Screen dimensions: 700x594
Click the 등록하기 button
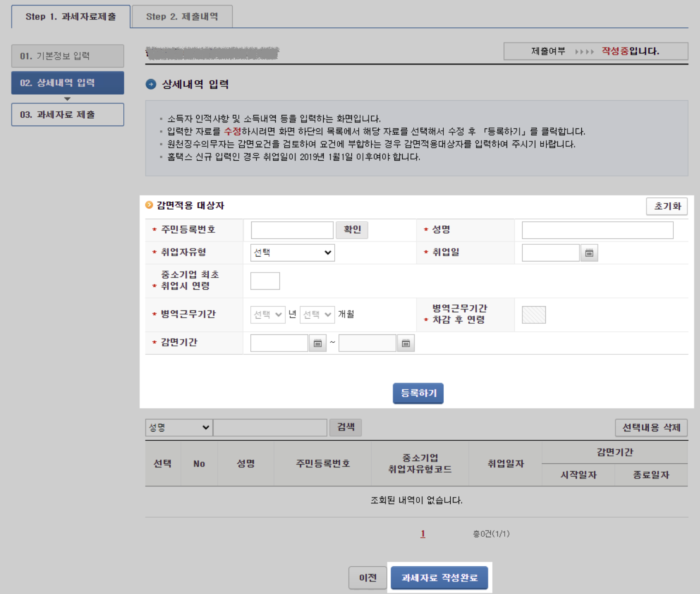(418, 393)
